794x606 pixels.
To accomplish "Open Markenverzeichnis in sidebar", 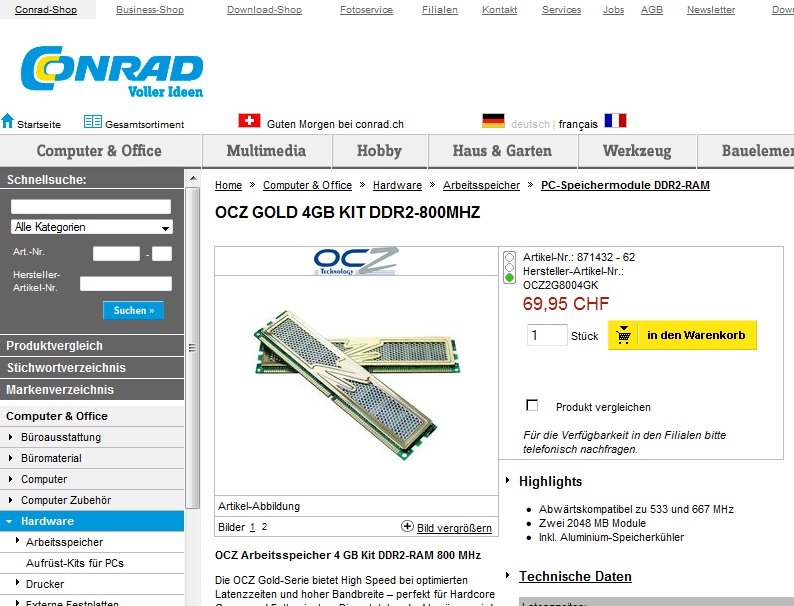I will click(92, 390).
